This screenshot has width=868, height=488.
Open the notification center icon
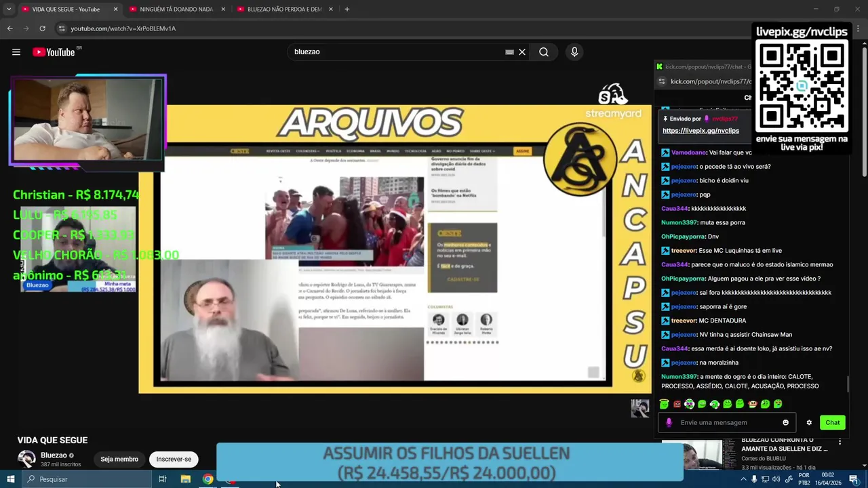click(x=853, y=479)
